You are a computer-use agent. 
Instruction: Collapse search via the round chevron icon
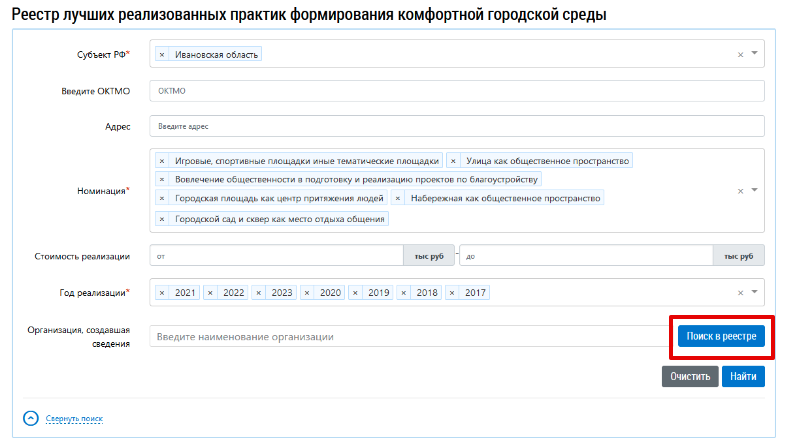pos(30,418)
